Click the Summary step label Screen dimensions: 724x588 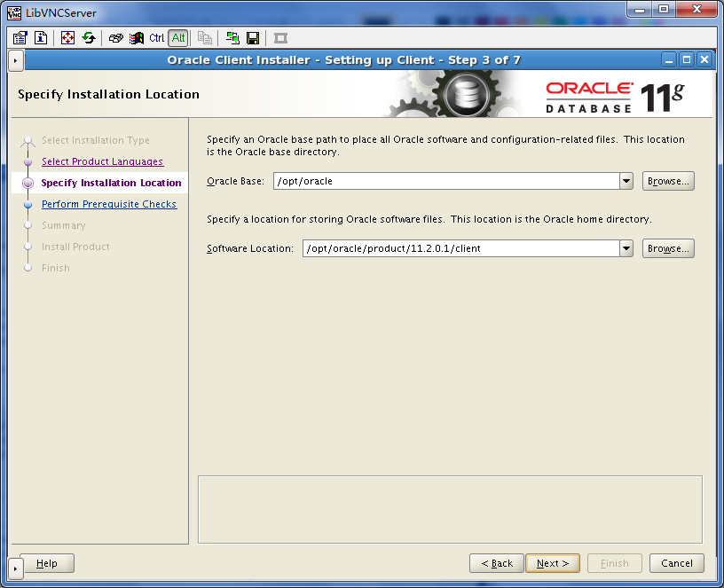(64, 225)
